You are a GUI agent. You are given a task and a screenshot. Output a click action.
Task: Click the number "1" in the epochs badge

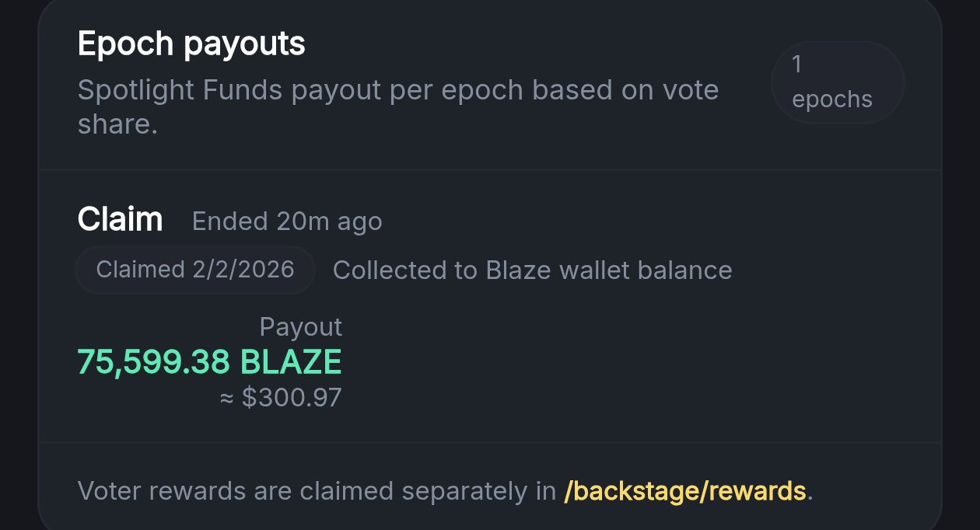tap(796, 65)
